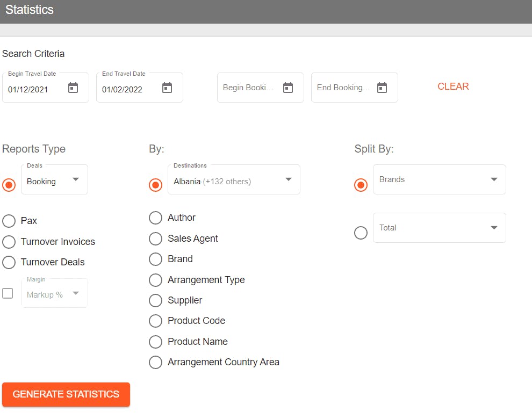The width and height of the screenshot is (532, 419).
Task: Click the Generate Statistics button
Action: pyautogui.click(x=66, y=394)
